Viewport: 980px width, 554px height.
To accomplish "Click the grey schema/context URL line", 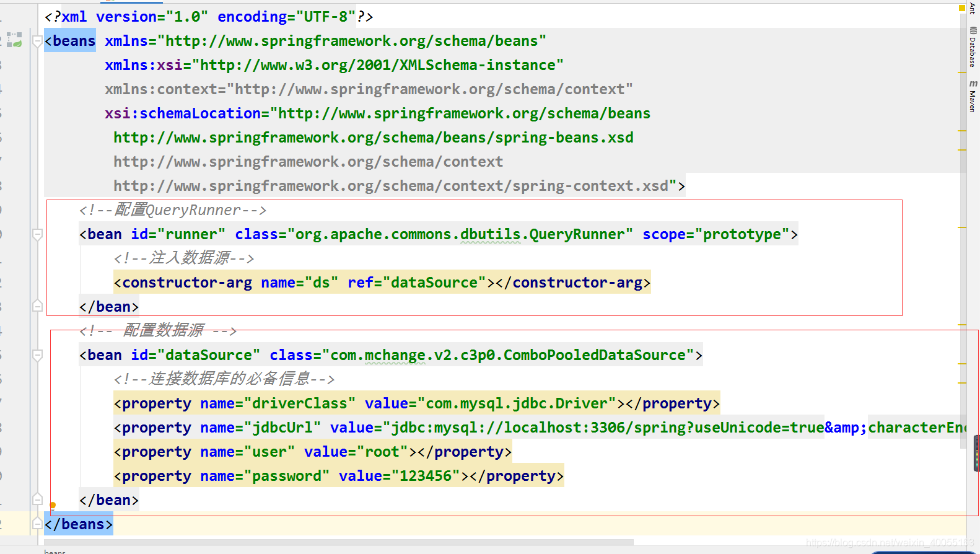I will [308, 162].
